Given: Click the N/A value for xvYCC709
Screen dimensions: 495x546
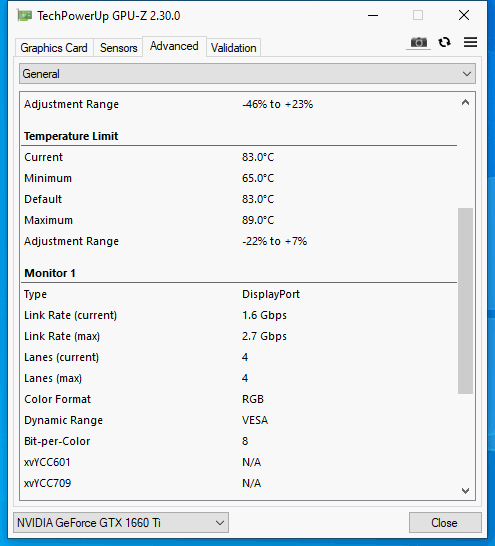Looking at the screenshot, I should (251, 483).
